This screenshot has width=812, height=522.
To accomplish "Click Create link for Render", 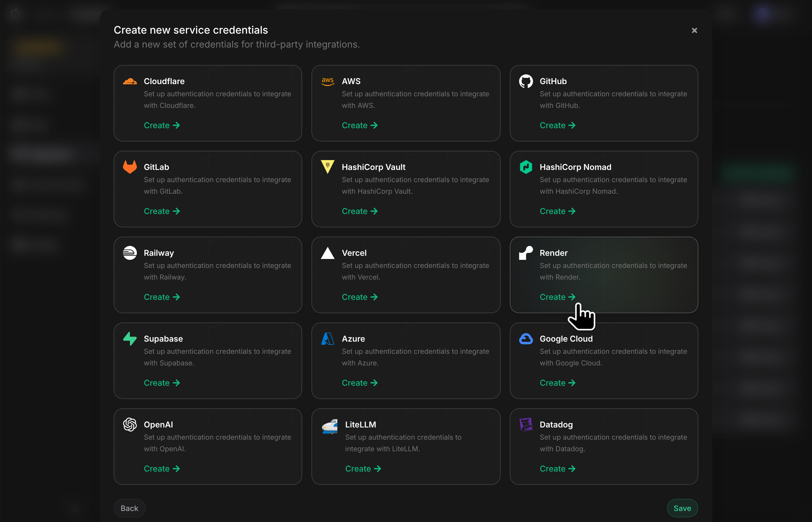I will coord(557,297).
